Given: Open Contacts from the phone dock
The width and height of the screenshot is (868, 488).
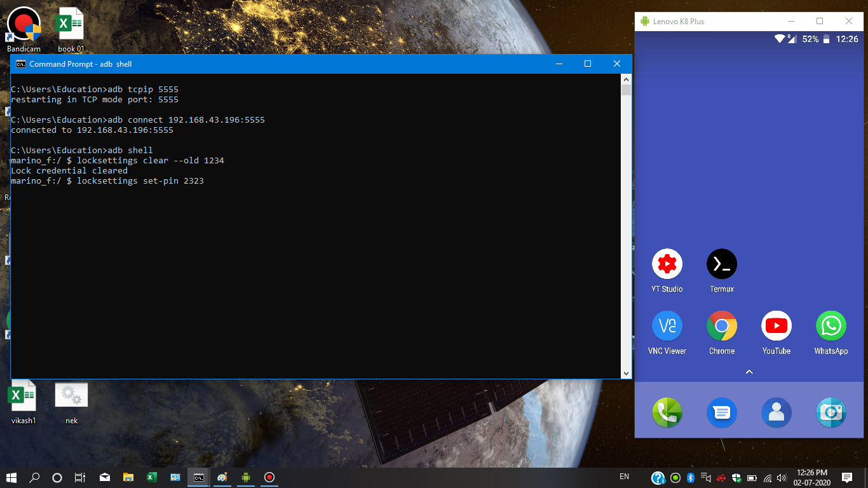Looking at the screenshot, I should point(776,412).
